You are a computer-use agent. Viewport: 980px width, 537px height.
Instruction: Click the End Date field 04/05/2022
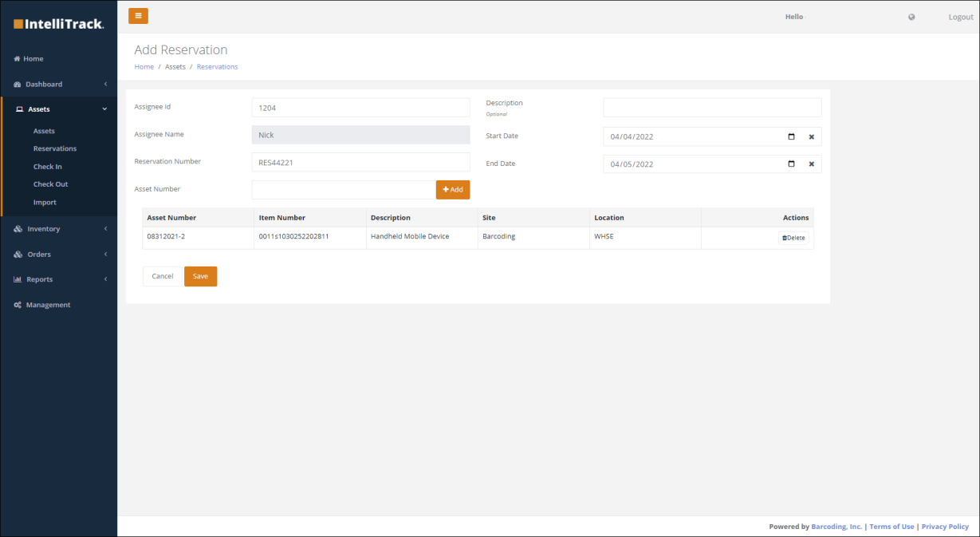tap(712, 164)
